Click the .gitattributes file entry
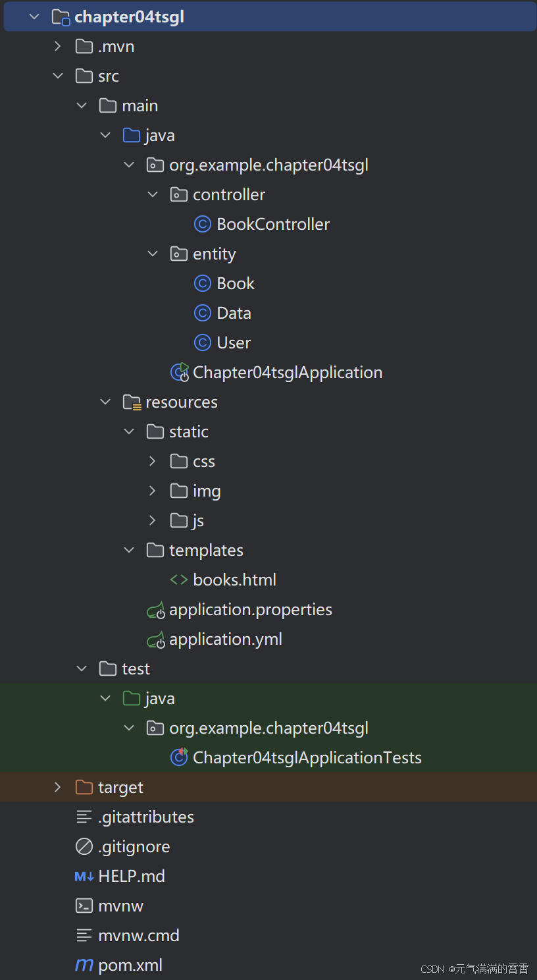Image resolution: width=537 pixels, height=980 pixels. (146, 817)
